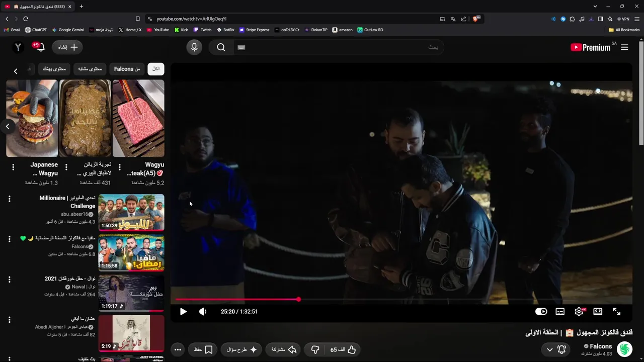Select the من Falcons filter chip
Viewport: 644px width, 362px height.
[127, 69]
